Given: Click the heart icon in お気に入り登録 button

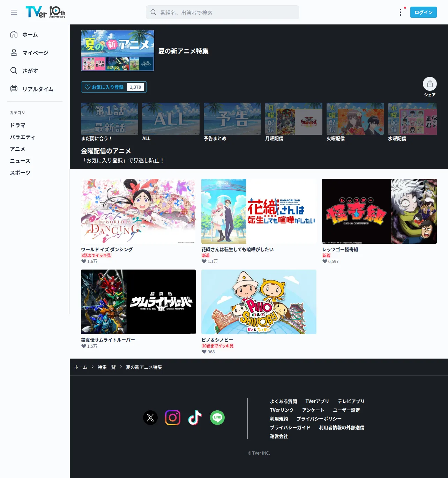Looking at the screenshot, I should (x=88, y=87).
